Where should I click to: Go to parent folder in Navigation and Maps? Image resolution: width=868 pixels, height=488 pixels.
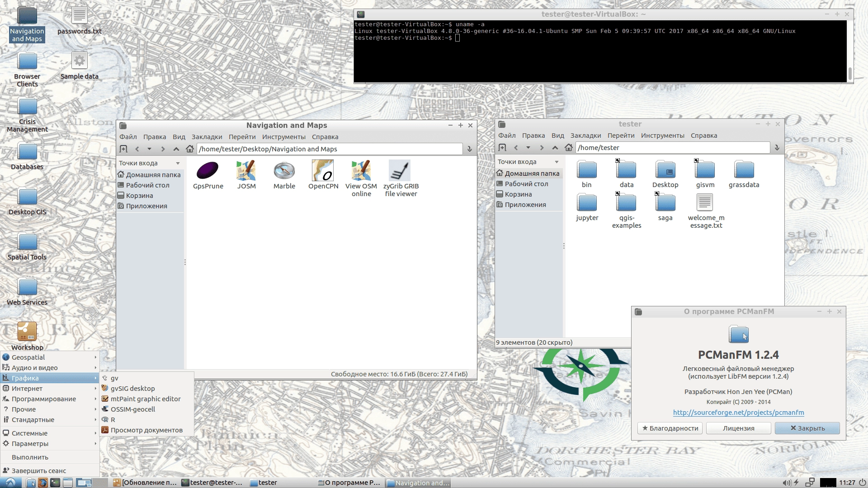(176, 149)
